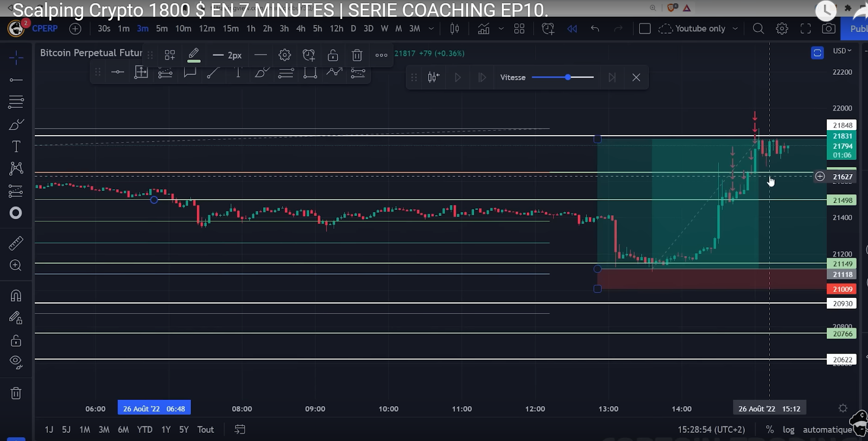Undo the last chart action
Screen dimensions: 868x441
(595, 29)
